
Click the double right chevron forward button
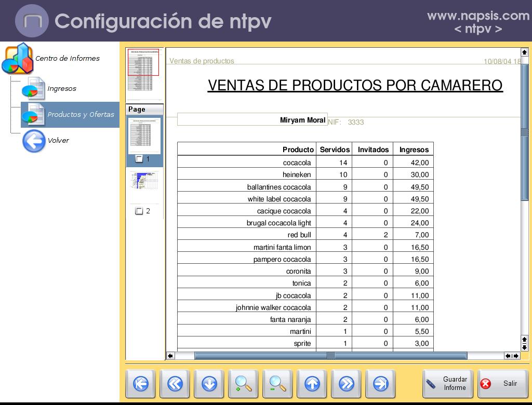click(x=346, y=384)
